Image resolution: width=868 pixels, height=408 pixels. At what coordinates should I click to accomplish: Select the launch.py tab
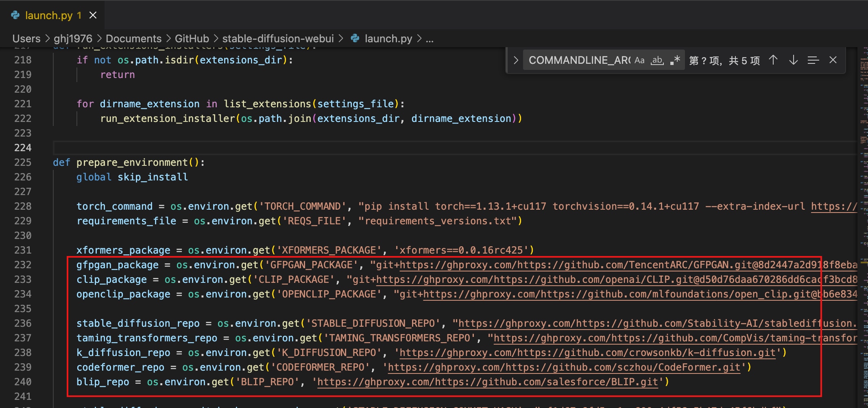point(52,15)
